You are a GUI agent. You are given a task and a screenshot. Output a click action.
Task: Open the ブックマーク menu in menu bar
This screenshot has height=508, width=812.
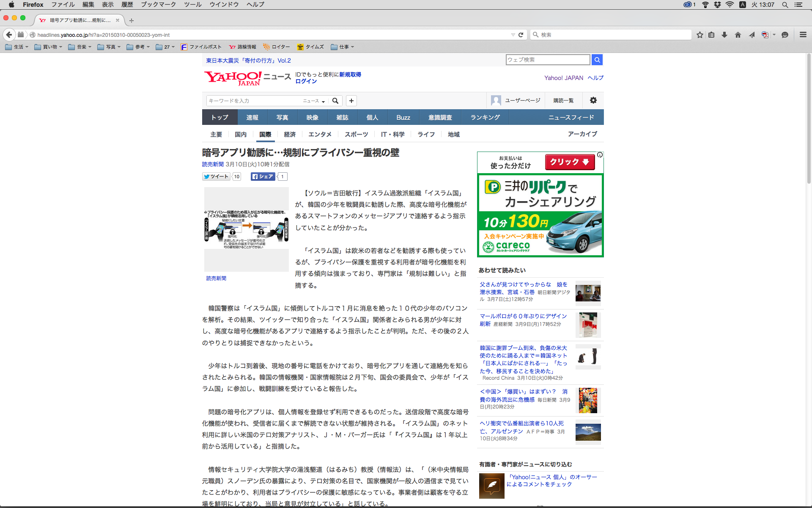coord(158,5)
